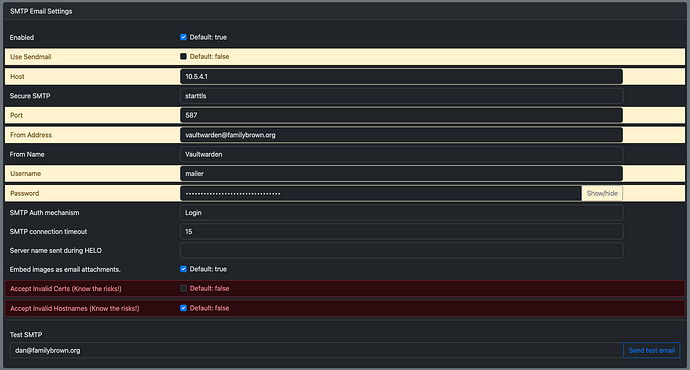Click the Use Sendmail label
The width and height of the screenshot is (690, 370).
click(x=30, y=57)
